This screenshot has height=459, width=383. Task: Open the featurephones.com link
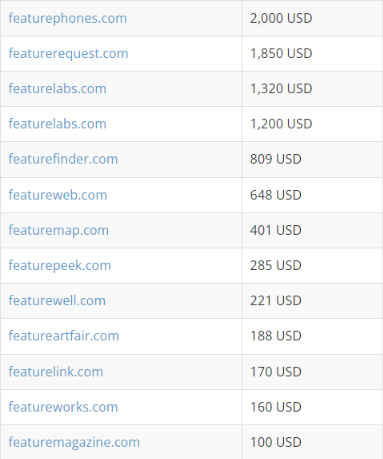point(68,18)
